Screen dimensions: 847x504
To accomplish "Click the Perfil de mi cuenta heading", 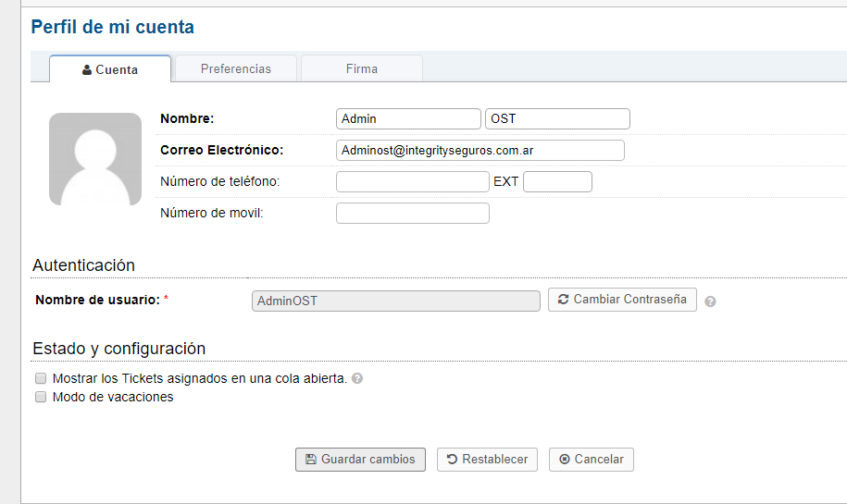I will tap(113, 27).
